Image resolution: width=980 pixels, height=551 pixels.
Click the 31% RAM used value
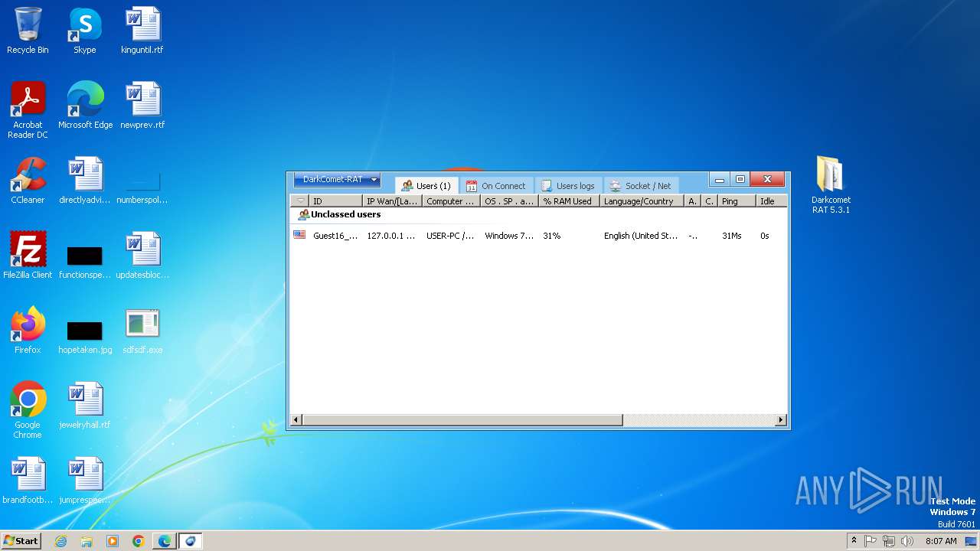coord(551,236)
